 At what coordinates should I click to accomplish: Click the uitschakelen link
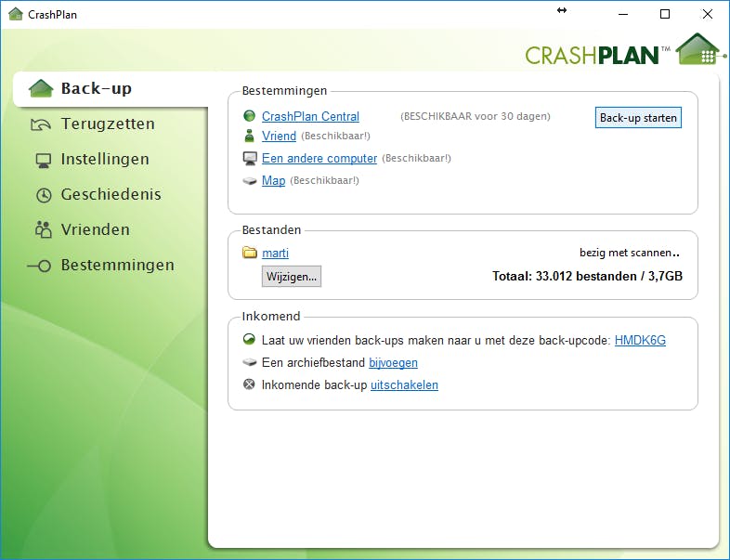click(x=404, y=385)
